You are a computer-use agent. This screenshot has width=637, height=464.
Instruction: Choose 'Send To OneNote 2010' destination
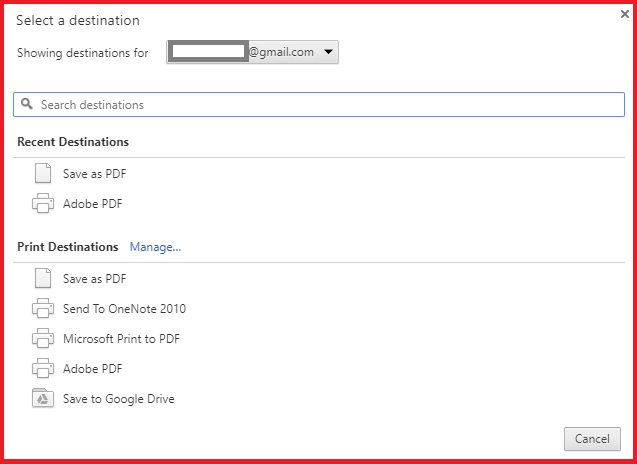pos(124,309)
